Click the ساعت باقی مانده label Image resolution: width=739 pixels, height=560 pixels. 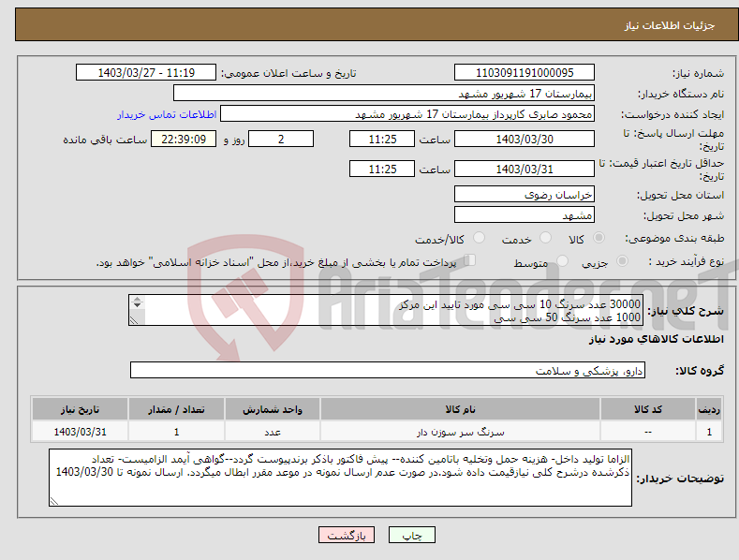tap(105, 140)
